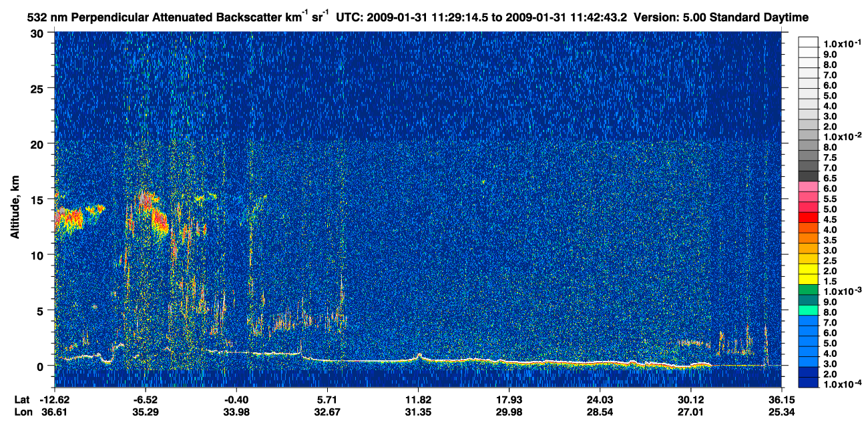The height and width of the screenshot is (445, 868).
Task: Click the latitude value 24.03
Action: point(600,400)
